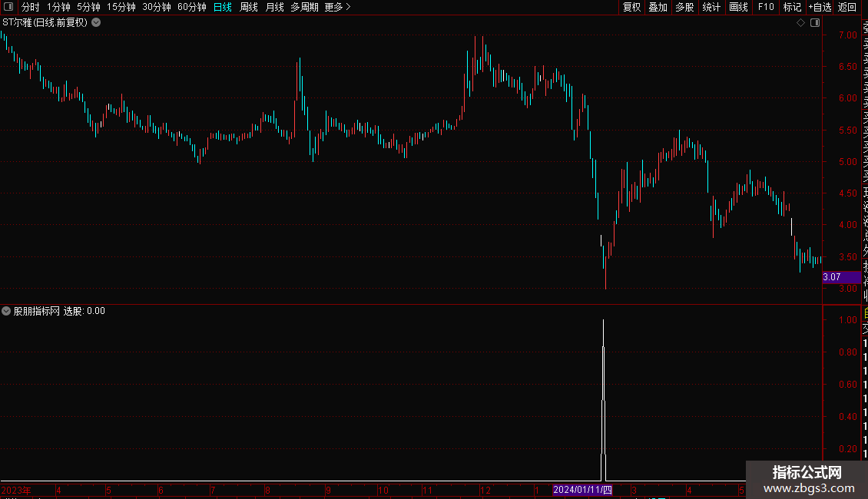Activate the 画线 drawing tools

click(738, 7)
